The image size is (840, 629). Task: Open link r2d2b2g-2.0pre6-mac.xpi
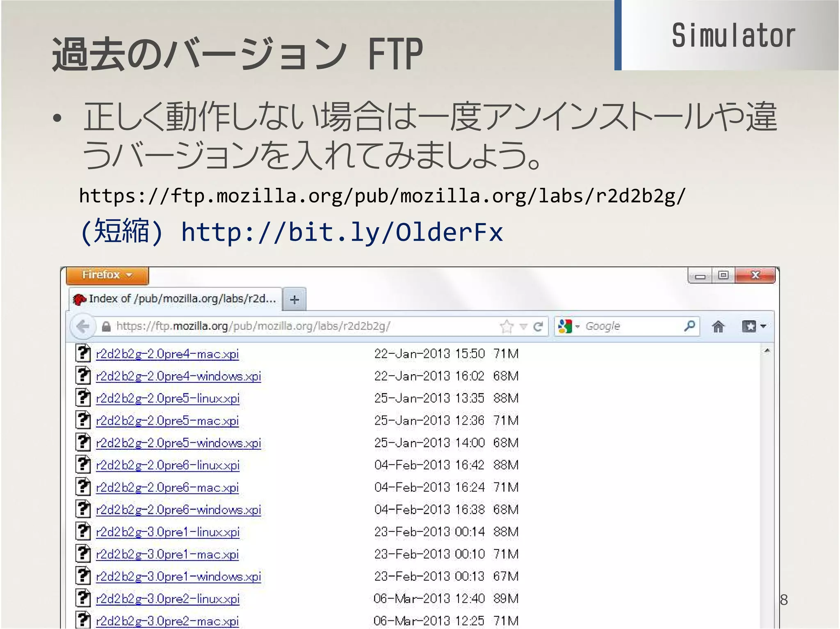(167, 487)
